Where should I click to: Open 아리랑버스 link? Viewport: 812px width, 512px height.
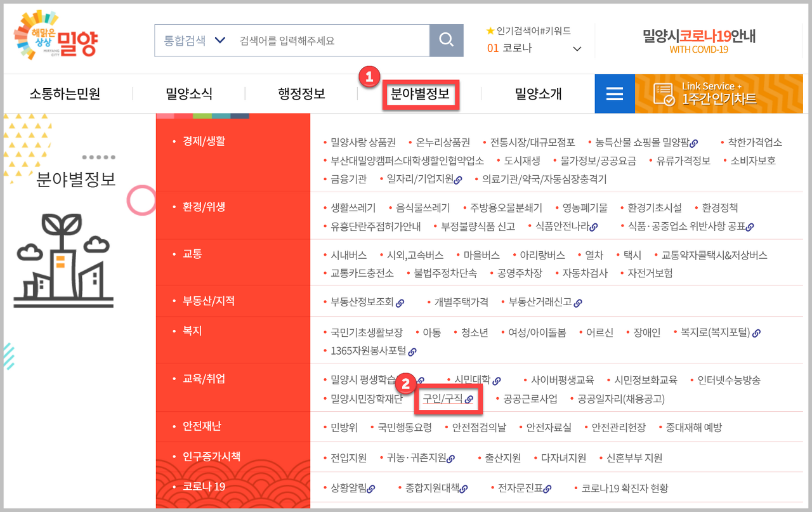coord(542,255)
